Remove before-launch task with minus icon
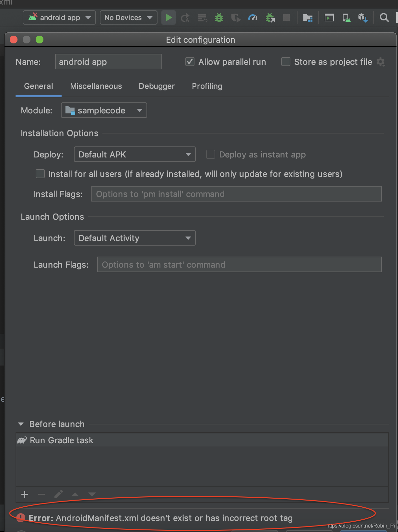The width and height of the screenshot is (398, 532). click(41, 494)
